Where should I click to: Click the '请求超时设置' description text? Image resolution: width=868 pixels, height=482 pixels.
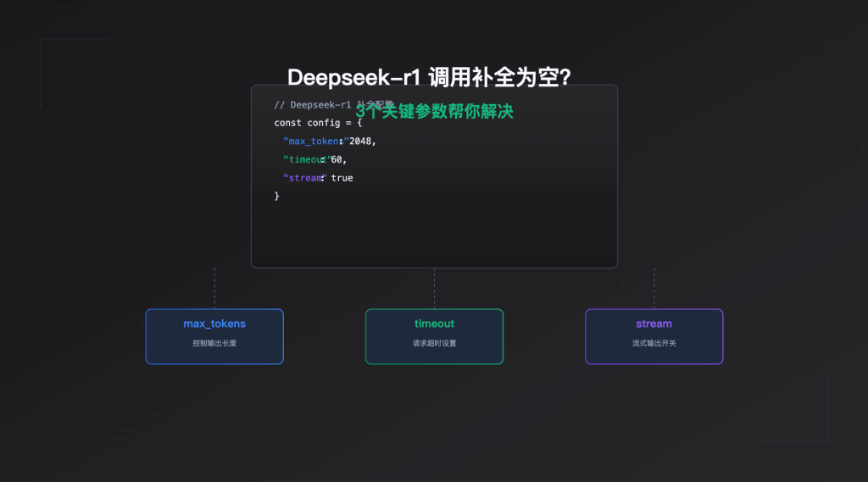[434, 344]
